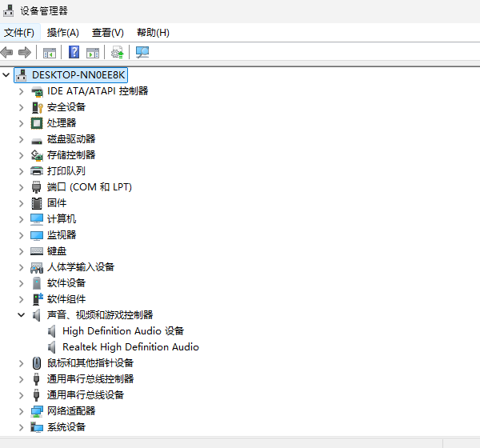This screenshot has width=480, height=448.
Task: Select the High Definition Audio 设备 entry
Action: [123, 331]
